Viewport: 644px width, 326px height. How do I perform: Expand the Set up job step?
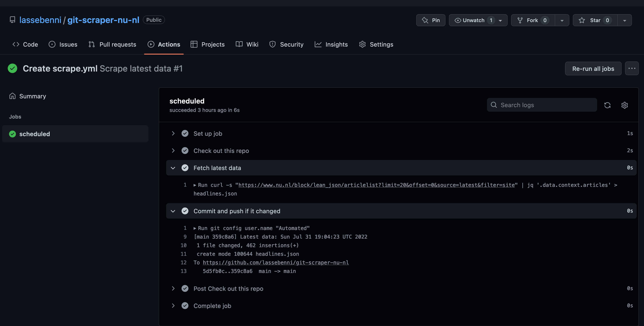coord(173,134)
